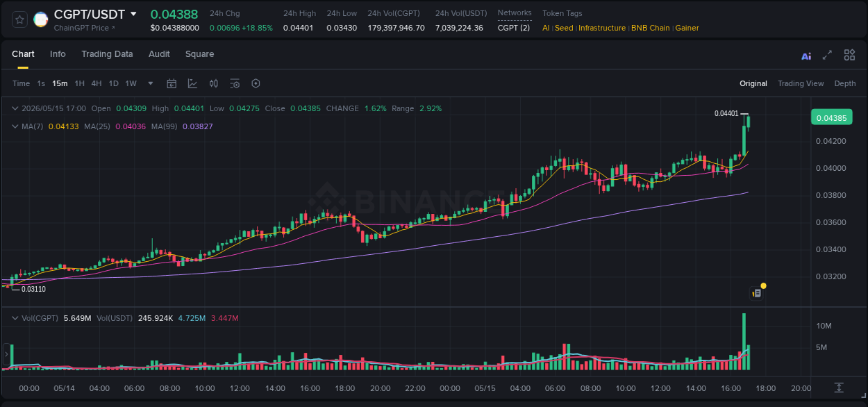Screen dimensions: 868x407
Task: Click the 24h Vol(CGPT) value 179,397,946.70
Action: (396, 28)
